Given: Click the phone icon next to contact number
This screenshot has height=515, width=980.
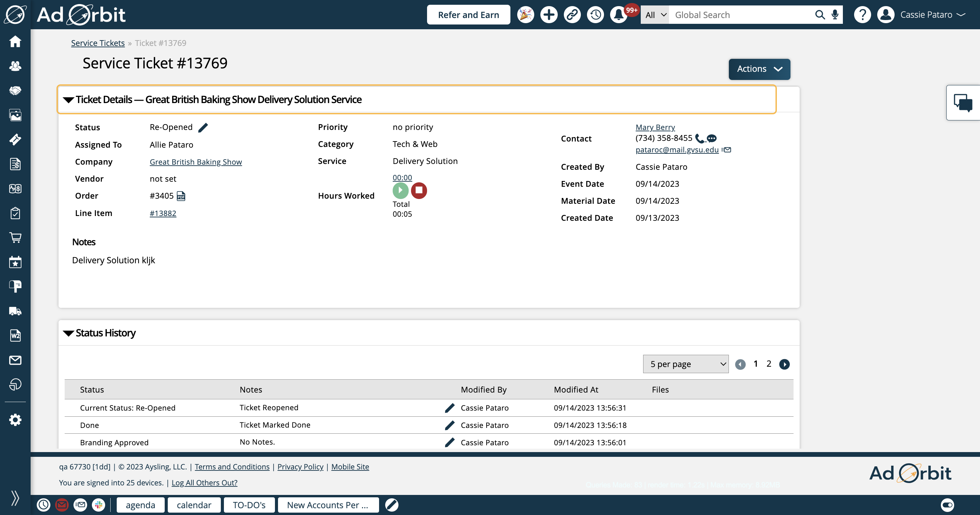Looking at the screenshot, I should coord(699,138).
